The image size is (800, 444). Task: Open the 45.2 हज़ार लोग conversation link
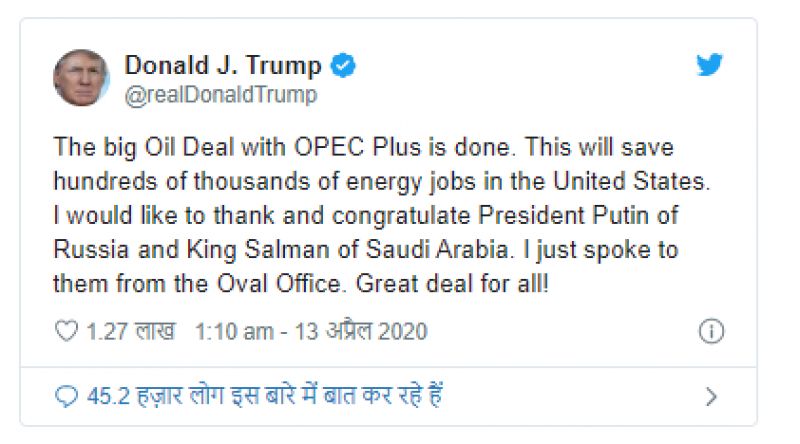point(264,396)
